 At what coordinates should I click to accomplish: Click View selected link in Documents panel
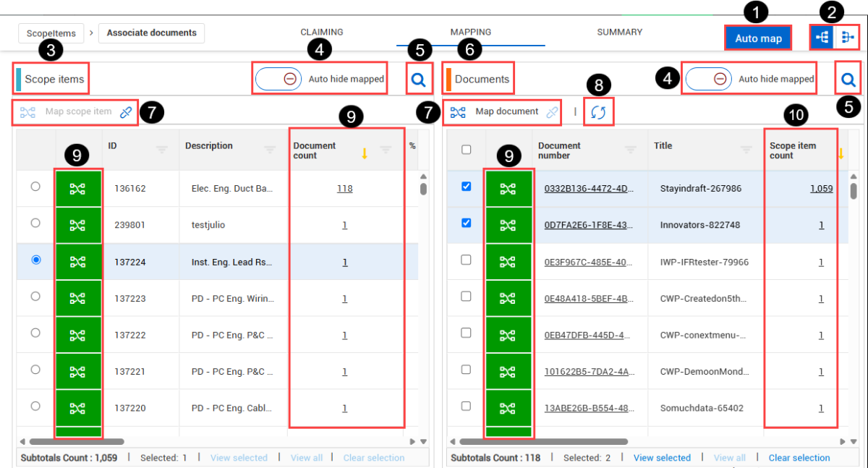point(662,458)
